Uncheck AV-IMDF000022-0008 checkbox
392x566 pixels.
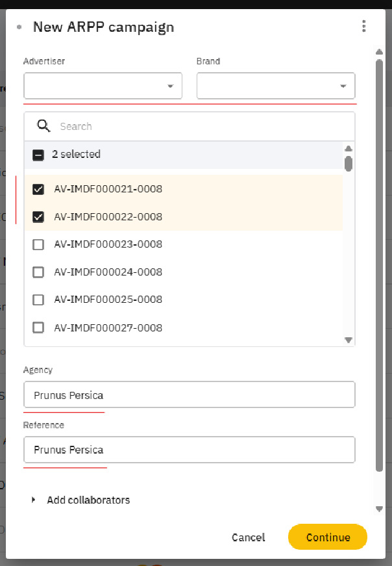point(38,217)
